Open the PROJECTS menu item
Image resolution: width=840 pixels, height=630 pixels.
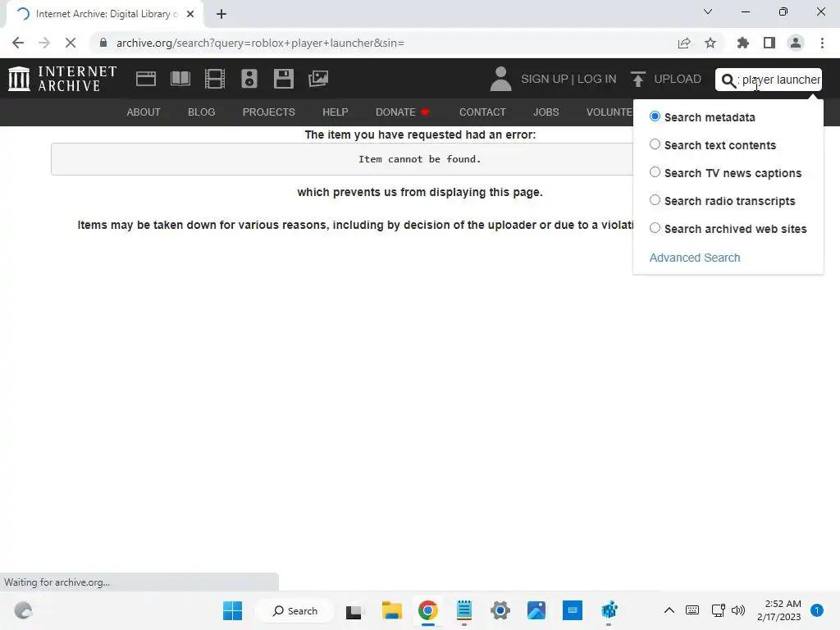click(269, 112)
